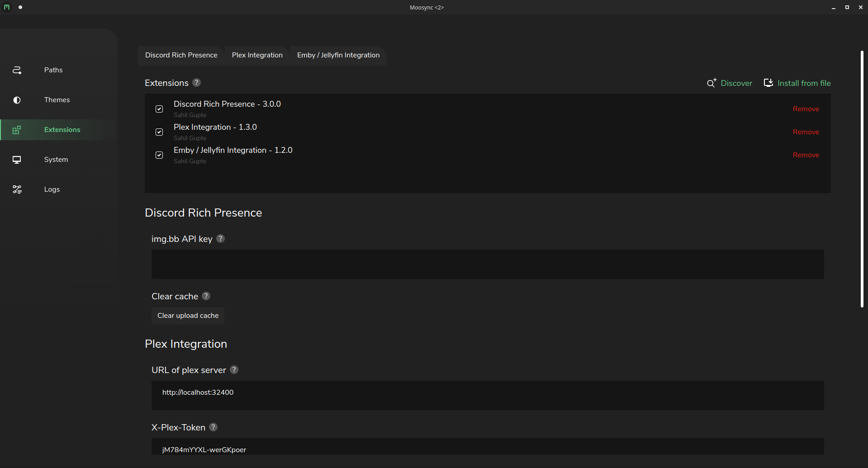Switch to Discord Rich Presence tab

pyautogui.click(x=181, y=55)
